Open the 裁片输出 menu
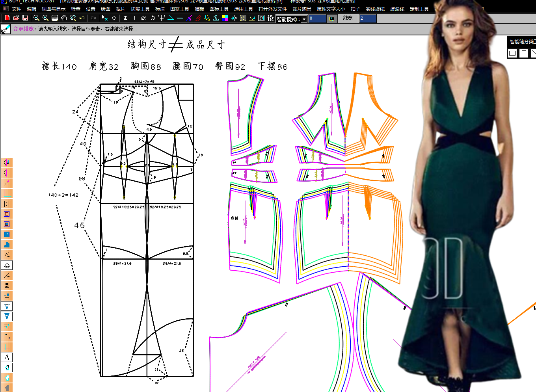 (x=302, y=9)
